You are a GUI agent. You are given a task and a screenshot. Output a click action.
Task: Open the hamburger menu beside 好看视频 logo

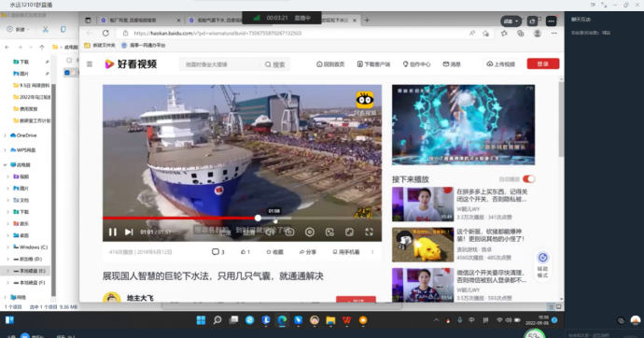point(90,64)
